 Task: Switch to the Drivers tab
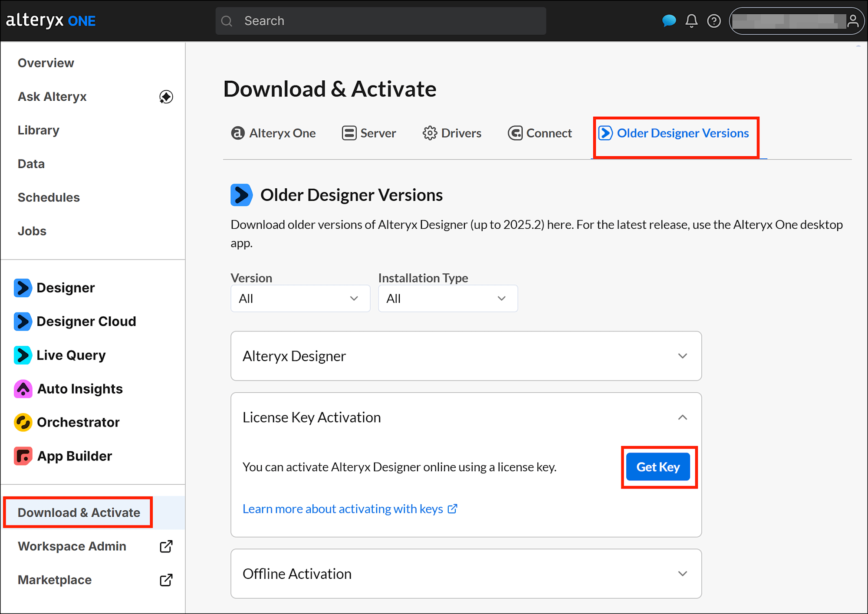452,133
